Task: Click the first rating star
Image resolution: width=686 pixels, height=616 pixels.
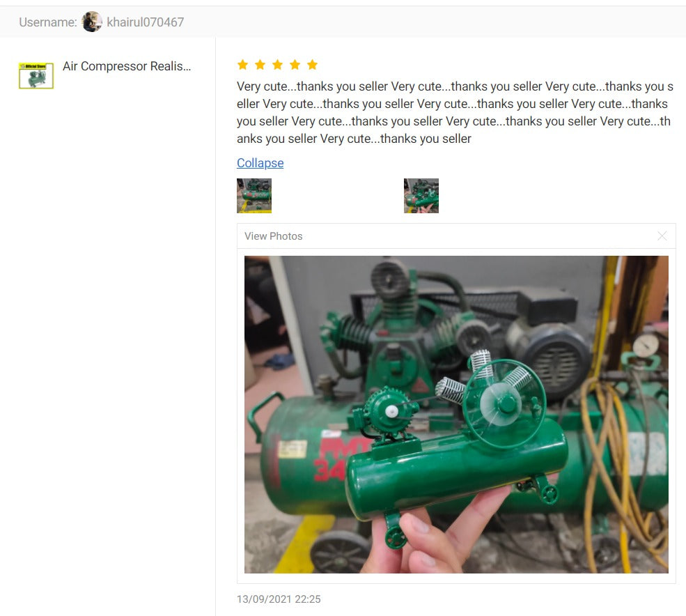Action: (242, 65)
